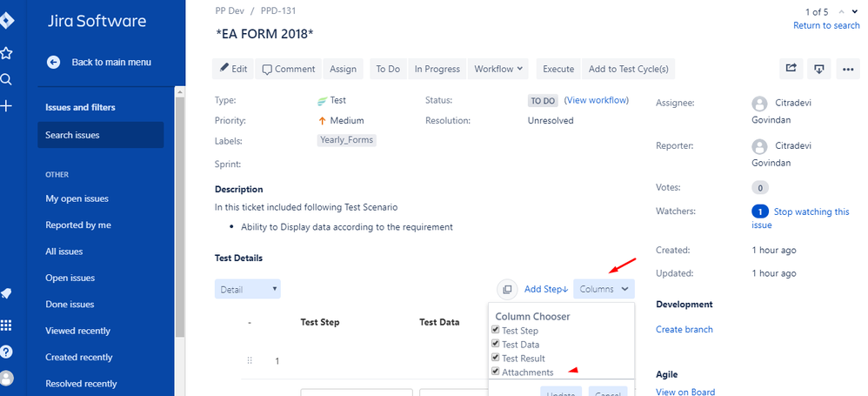This screenshot has width=868, height=396.
Task: Click the create plus icon
Action: coord(6,106)
